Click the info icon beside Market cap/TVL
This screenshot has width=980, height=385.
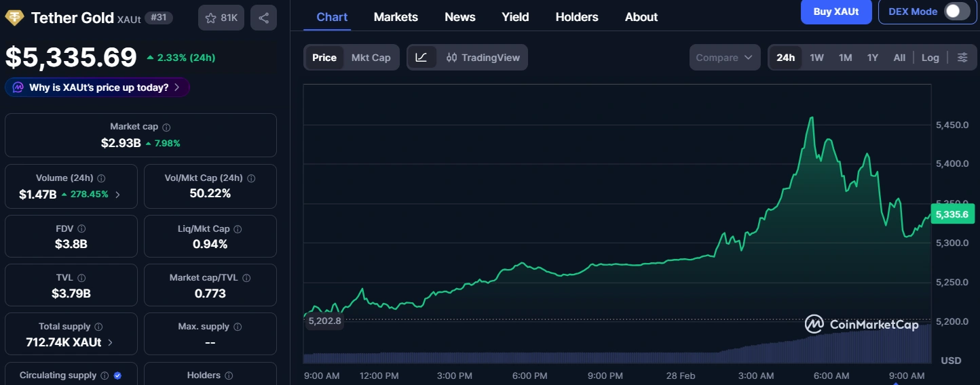[x=246, y=278]
